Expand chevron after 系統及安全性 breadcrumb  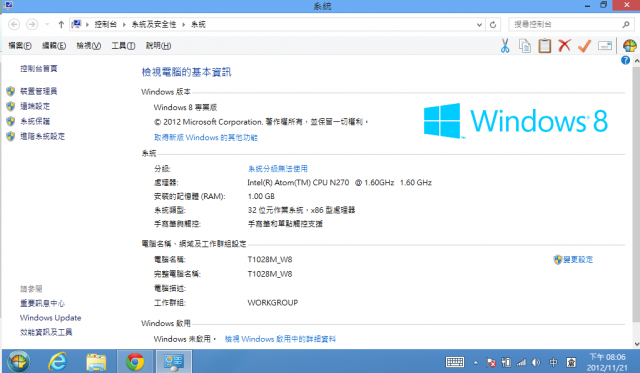pos(184,24)
